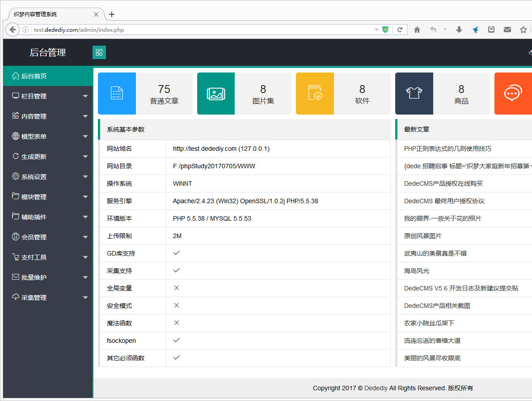The width and height of the screenshot is (532, 401).
Task: Expand the 内容管理 menu arrow
Action: 85,116
